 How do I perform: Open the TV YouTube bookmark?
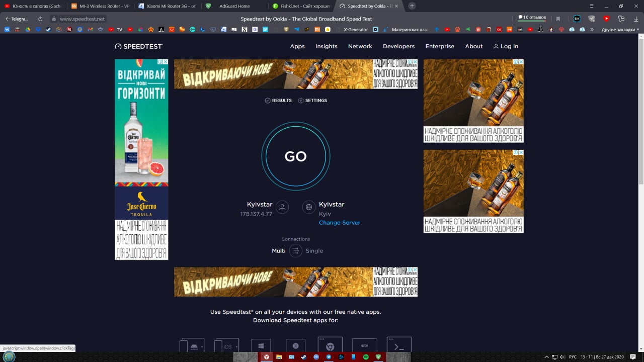[x=115, y=30]
